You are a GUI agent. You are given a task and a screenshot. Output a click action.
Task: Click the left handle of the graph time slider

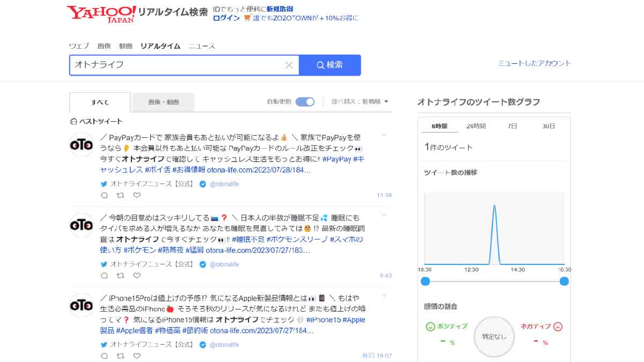[x=426, y=282]
